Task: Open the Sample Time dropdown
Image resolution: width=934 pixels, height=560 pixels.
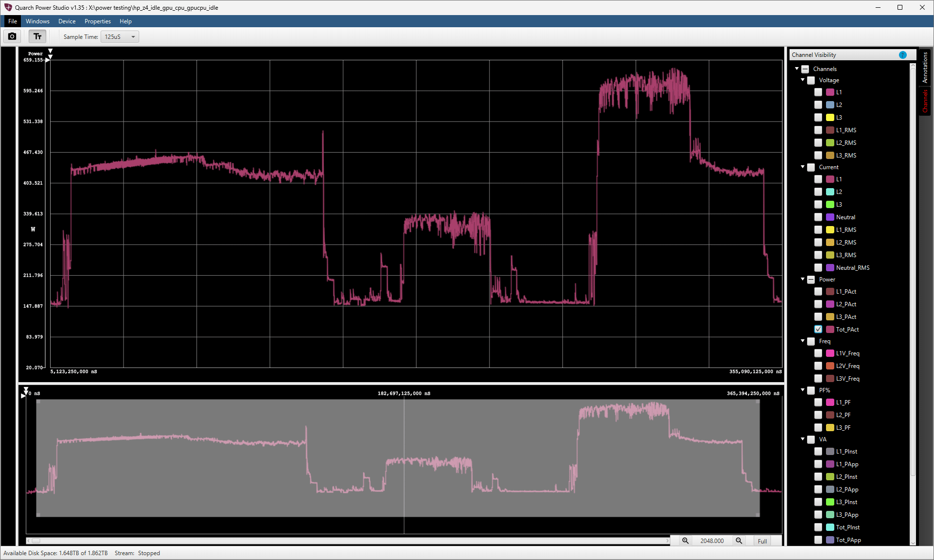Action: [x=120, y=37]
